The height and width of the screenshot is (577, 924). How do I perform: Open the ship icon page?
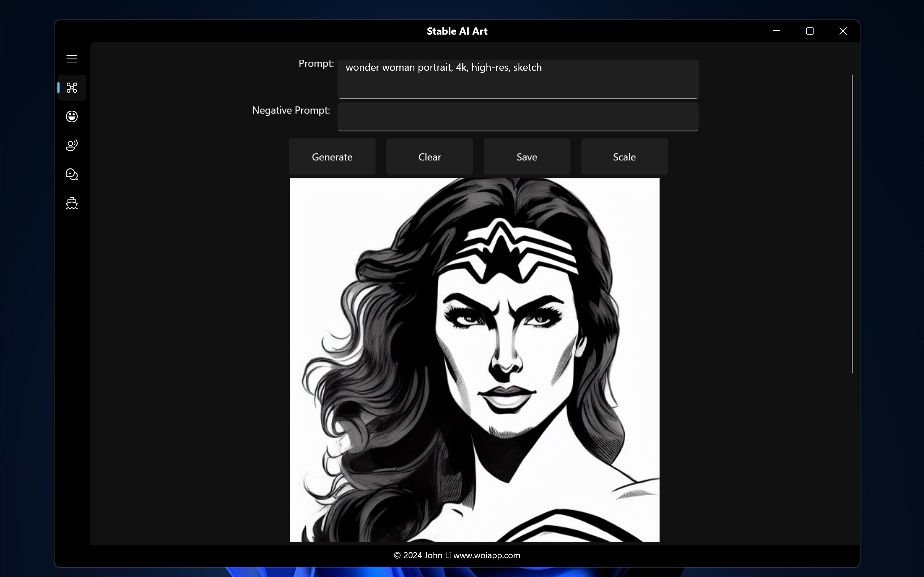(72, 203)
